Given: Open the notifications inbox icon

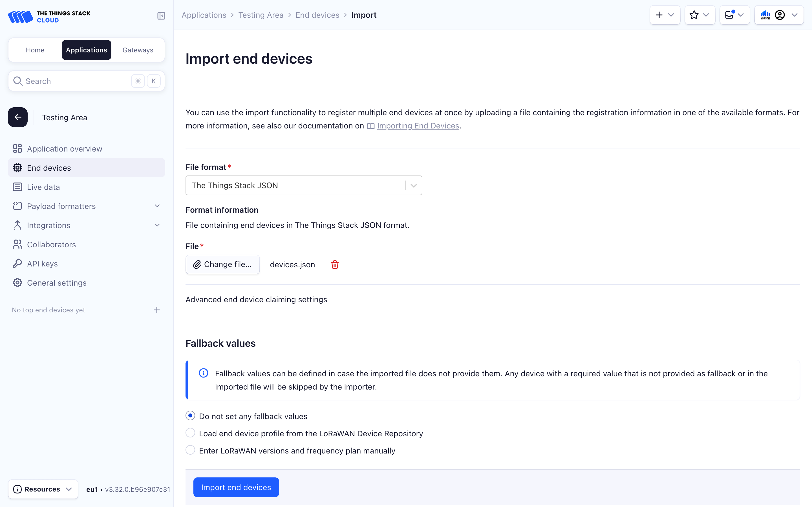Looking at the screenshot, I should coord(734,15).
